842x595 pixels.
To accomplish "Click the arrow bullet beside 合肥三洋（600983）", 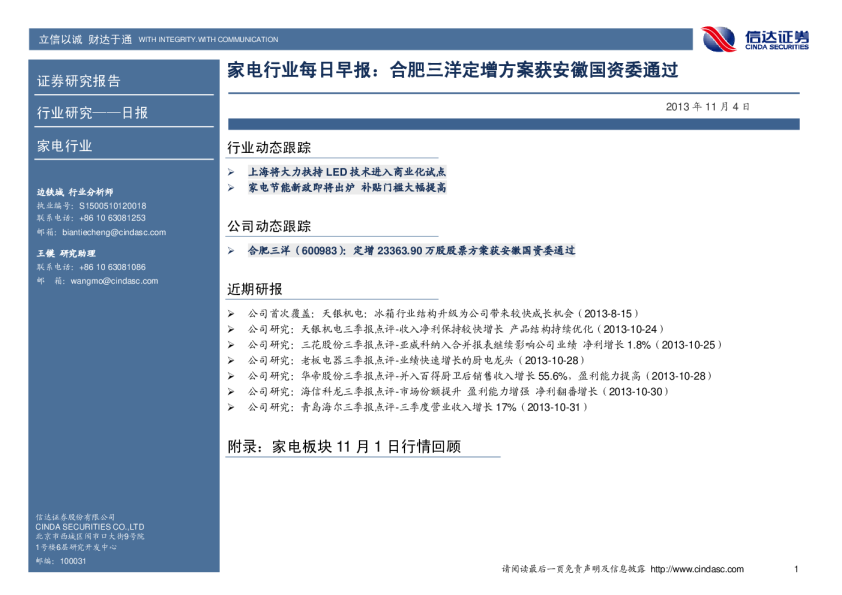I will tap(232, 251).
